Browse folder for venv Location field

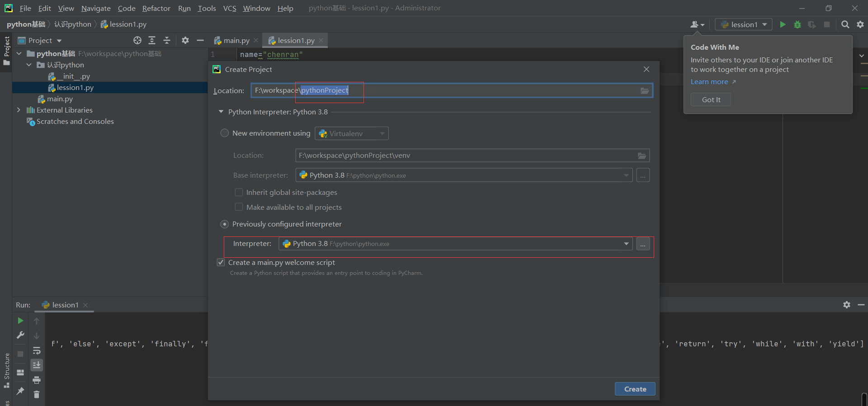tap(642, 156)
